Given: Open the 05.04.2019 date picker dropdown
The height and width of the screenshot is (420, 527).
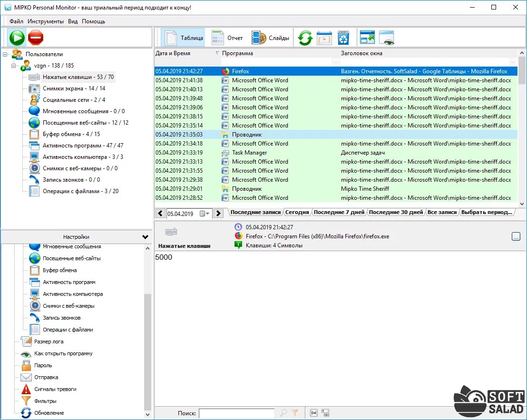Looking at the screenshot, I should click(x=205, y=214).
